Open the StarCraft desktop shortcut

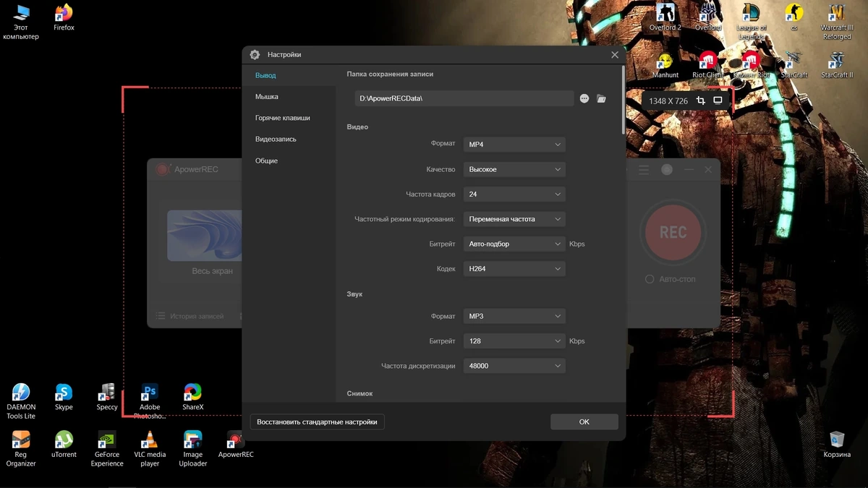point(794,65)
